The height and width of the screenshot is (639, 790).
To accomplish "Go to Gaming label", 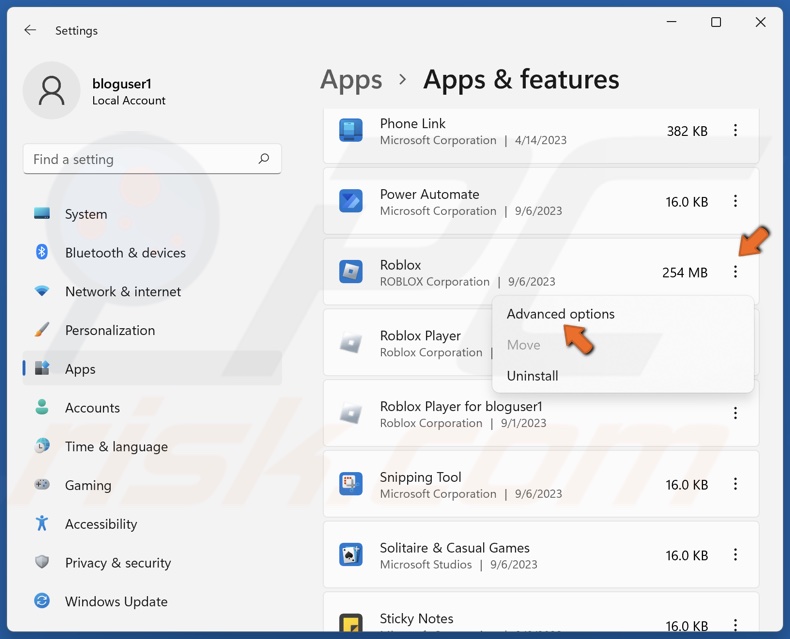I will pyautogui.click(x=88, y=485).
